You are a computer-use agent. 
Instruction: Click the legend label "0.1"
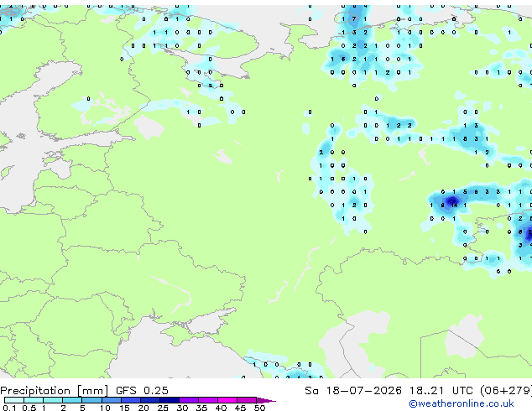[9, 408]
